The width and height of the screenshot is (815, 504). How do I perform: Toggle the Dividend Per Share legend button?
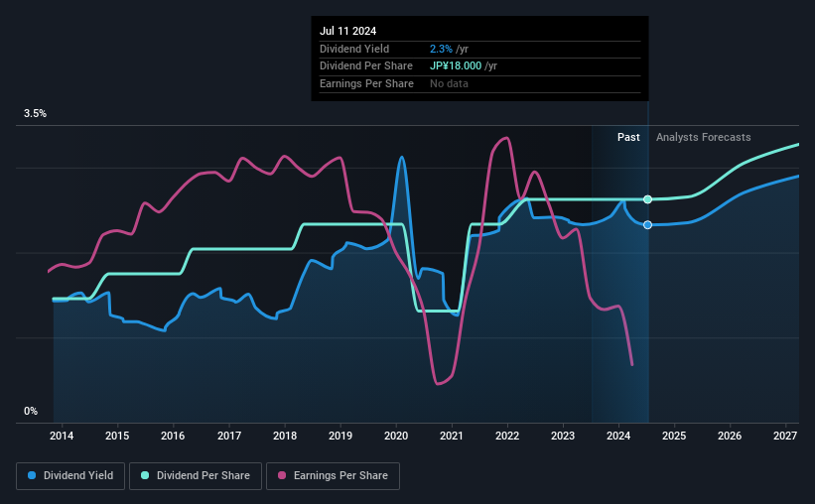(196, 476)
